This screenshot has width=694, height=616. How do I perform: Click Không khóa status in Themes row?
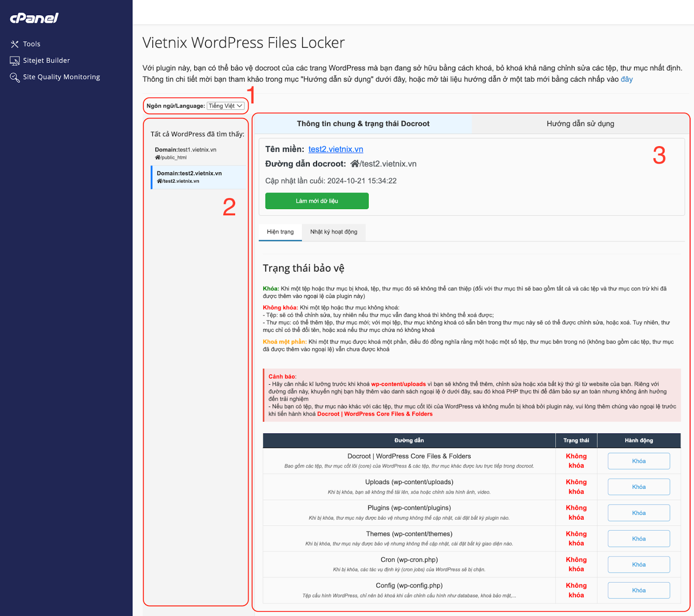(576, 538)
